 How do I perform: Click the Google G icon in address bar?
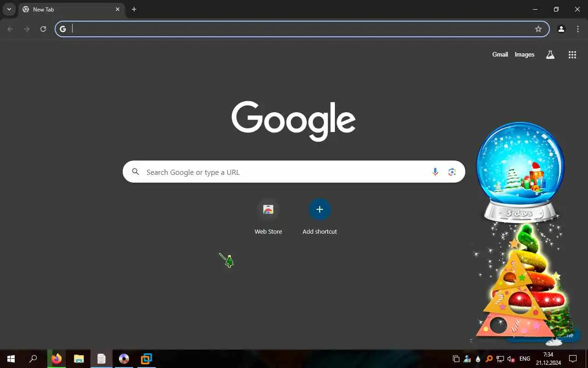click(63, 29)
